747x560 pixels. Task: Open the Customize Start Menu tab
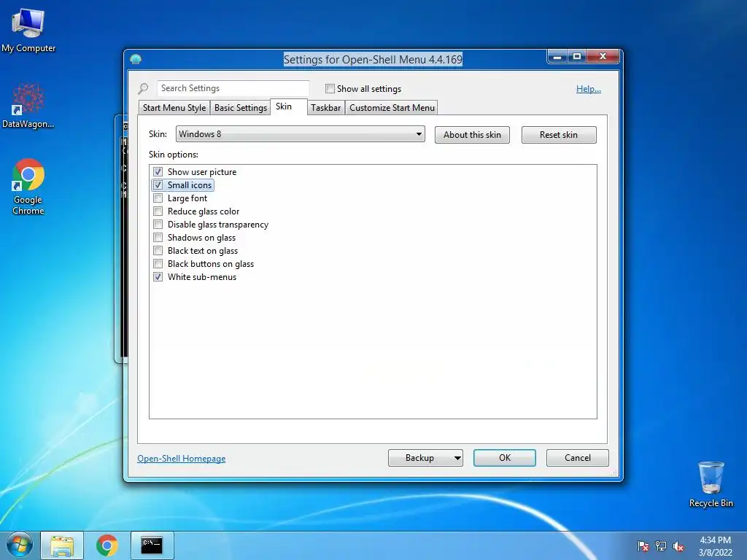click(x=392, y=108)
